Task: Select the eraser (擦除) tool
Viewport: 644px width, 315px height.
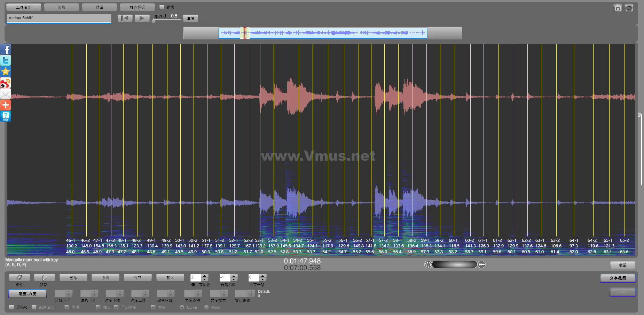Action: click(19, 278)
